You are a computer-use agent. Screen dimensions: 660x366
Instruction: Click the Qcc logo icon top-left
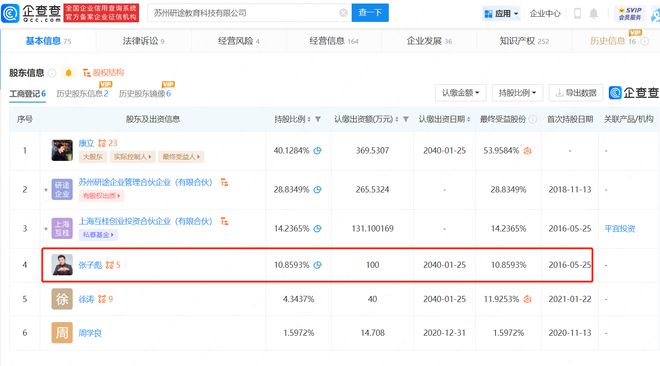10,13
